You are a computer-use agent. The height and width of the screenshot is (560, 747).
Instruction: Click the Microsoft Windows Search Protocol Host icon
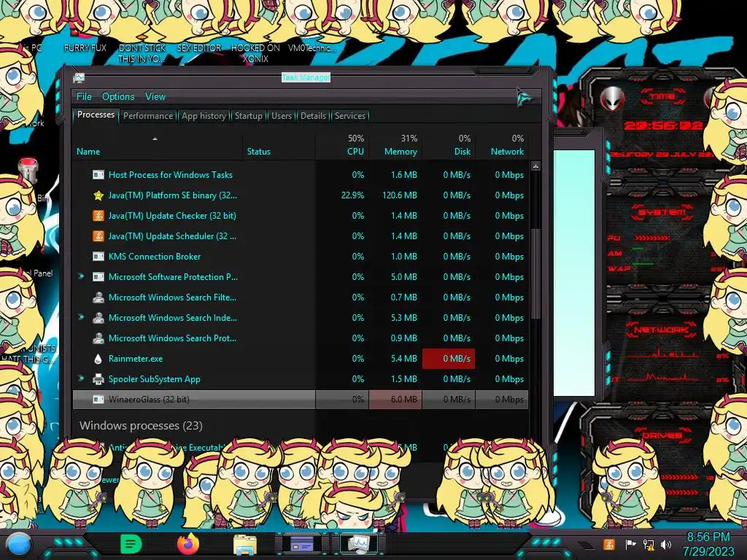tap(98, 338)
